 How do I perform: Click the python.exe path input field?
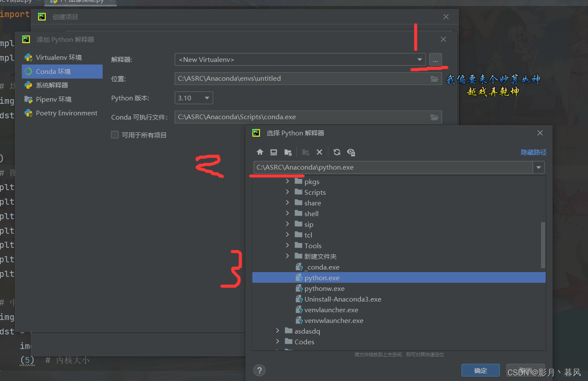[x=393, y=167]
